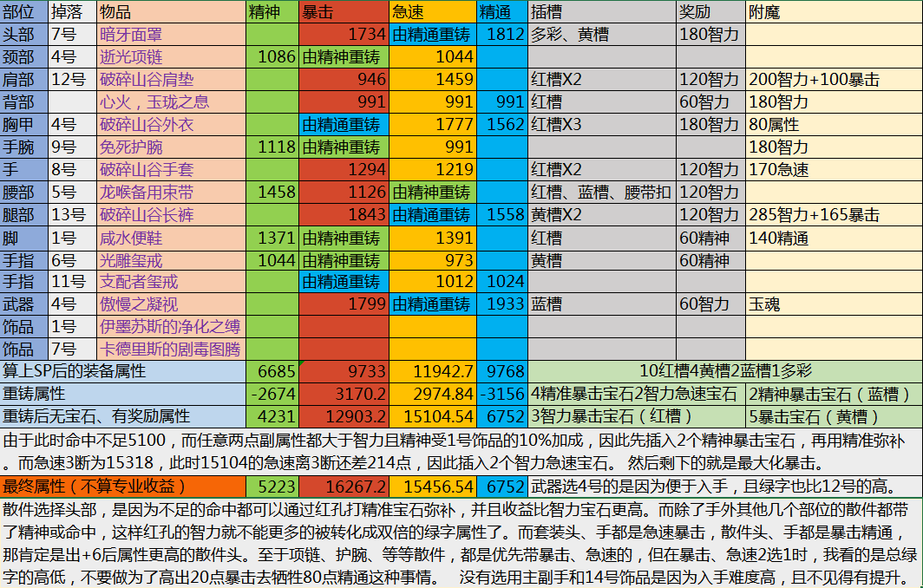Select reforge mastery value -3156
The width and height of the screenshot is (923, 588).
[x=502, y=394]
